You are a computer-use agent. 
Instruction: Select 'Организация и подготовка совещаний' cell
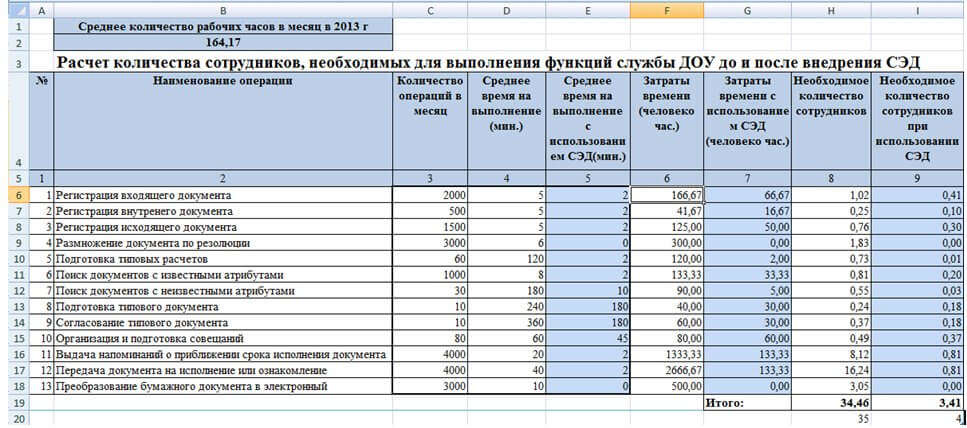tap(223, 338)
